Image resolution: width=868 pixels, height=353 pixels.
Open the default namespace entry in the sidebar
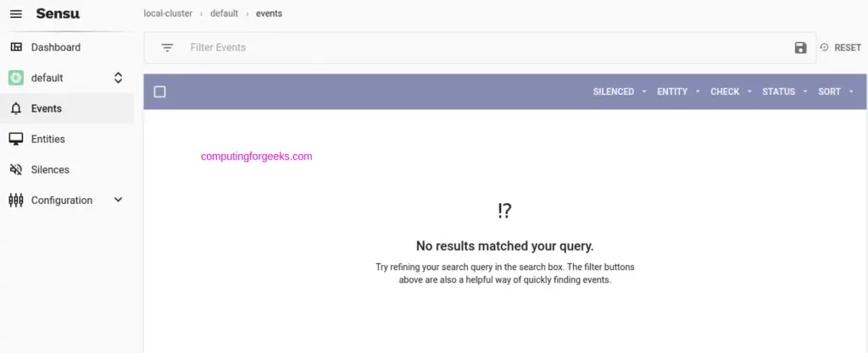tap(67, 78)
